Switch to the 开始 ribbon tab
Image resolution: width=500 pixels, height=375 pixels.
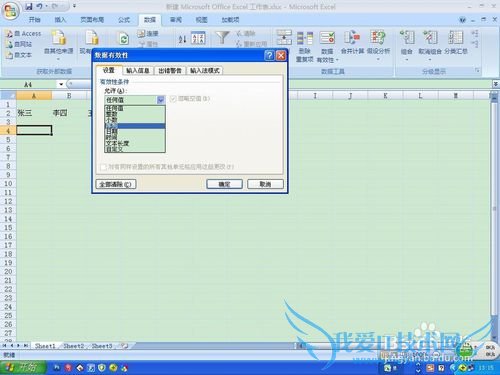34,20
